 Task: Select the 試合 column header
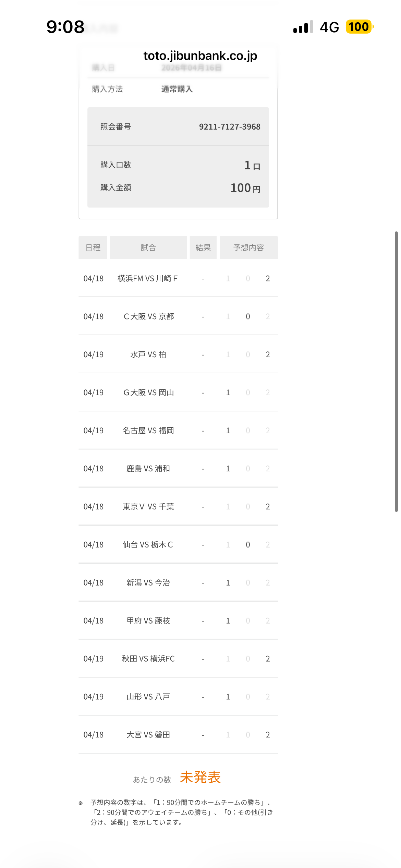[x=148, y=248]
